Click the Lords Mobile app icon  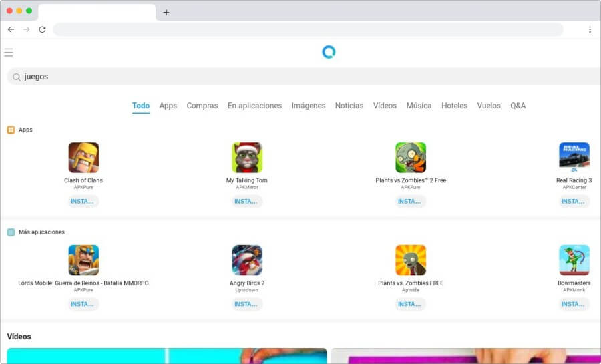tap(83, 260)
